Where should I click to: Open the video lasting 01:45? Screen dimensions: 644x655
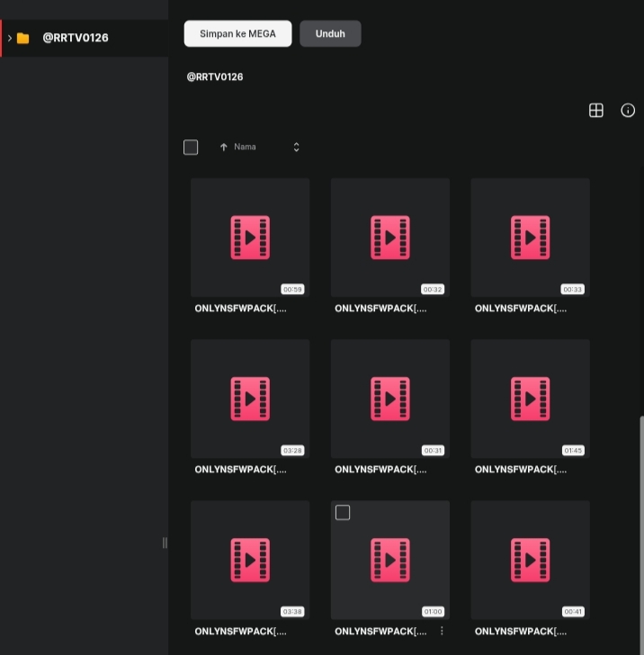click(x=531, y=399)
